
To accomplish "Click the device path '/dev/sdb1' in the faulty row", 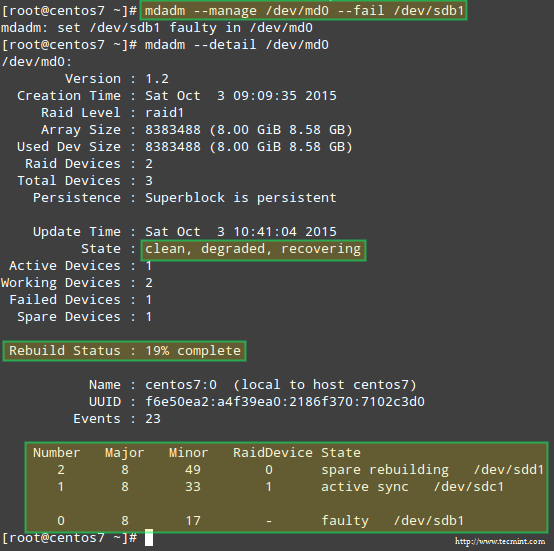I will [429, 521].
